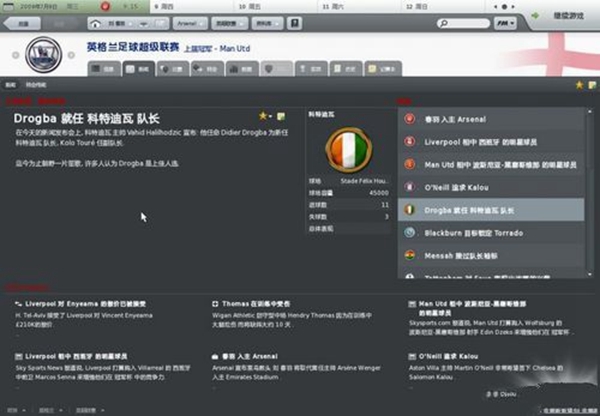
Task: Open the bottom O'Neill Kalou headline
Action: [x=448, y=356]
